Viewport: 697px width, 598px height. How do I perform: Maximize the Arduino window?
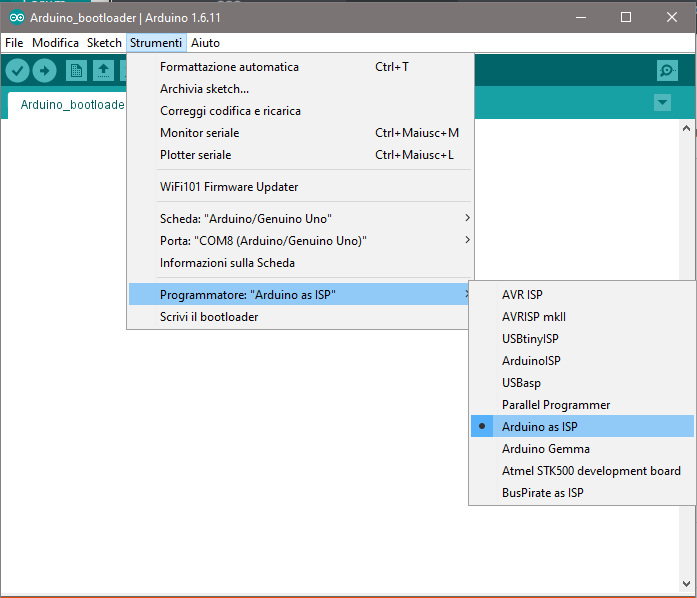point(626,18)
